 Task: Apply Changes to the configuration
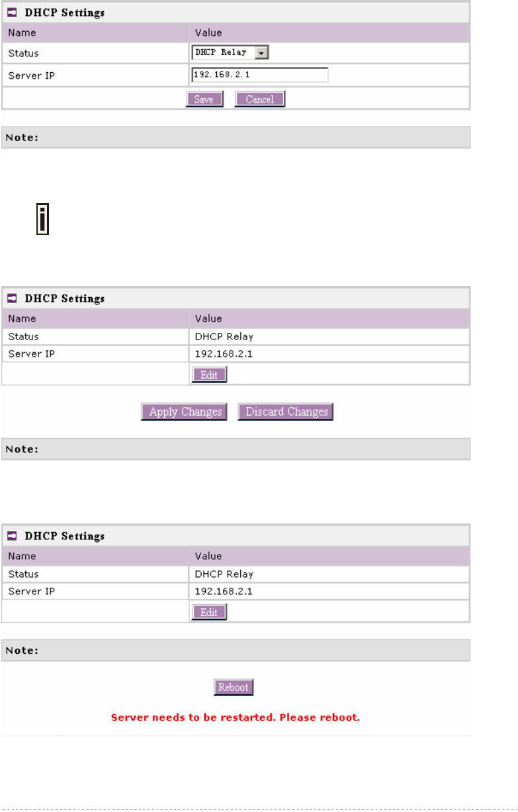pyautogui.click(x=185, y=412)
